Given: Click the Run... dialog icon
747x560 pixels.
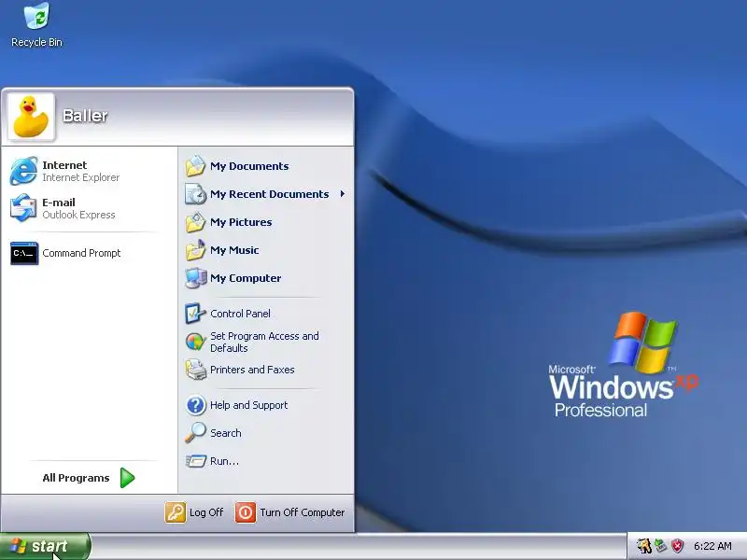Looking at the screenshot, I should tap(195, 461).
